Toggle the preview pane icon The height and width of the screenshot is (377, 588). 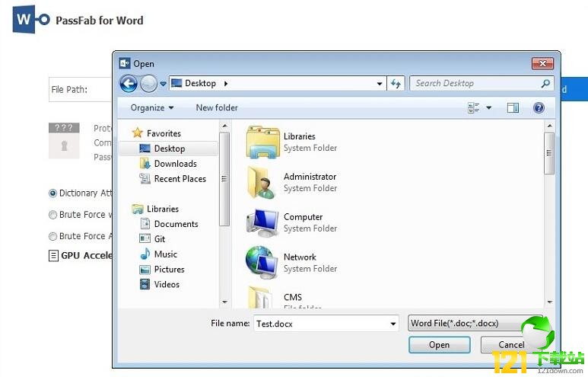pos(513,107)
